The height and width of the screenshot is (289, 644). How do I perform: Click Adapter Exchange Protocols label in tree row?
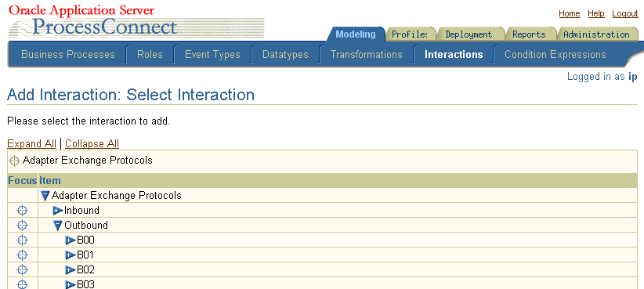pyautogui.click(x=116, y=196)
